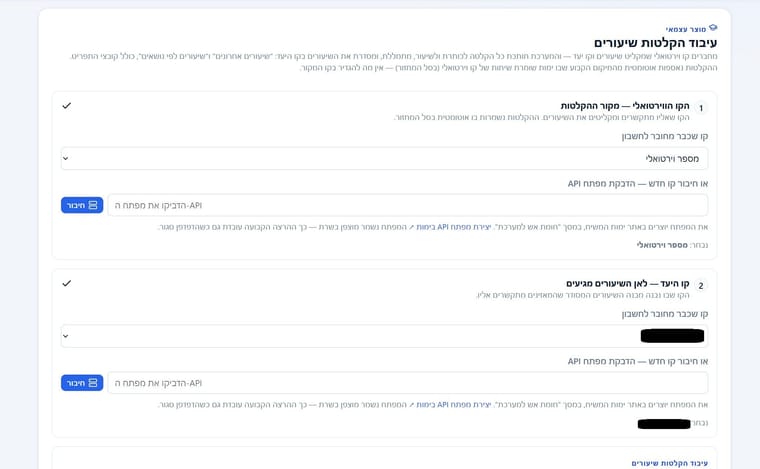Open the 'מספר וירטואלי' connected line dropdown
The height and width of the screenshot is (469, 760).
click(x=384, y=158)
